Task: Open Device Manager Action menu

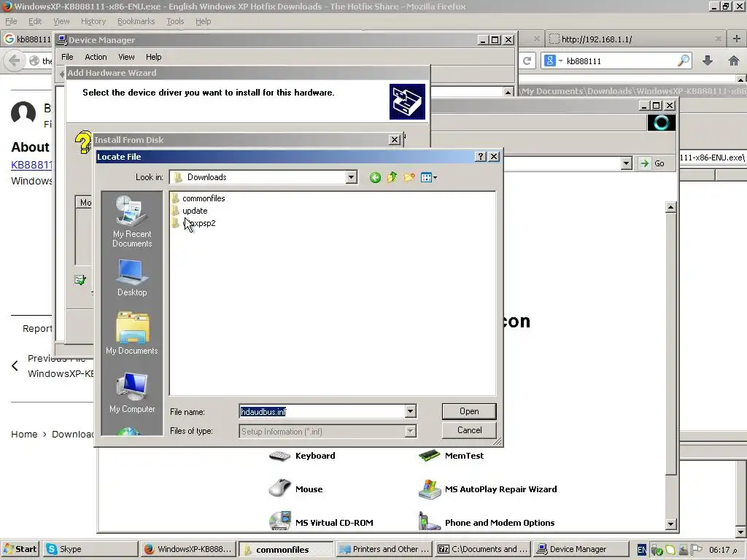Action: [96, 57]
